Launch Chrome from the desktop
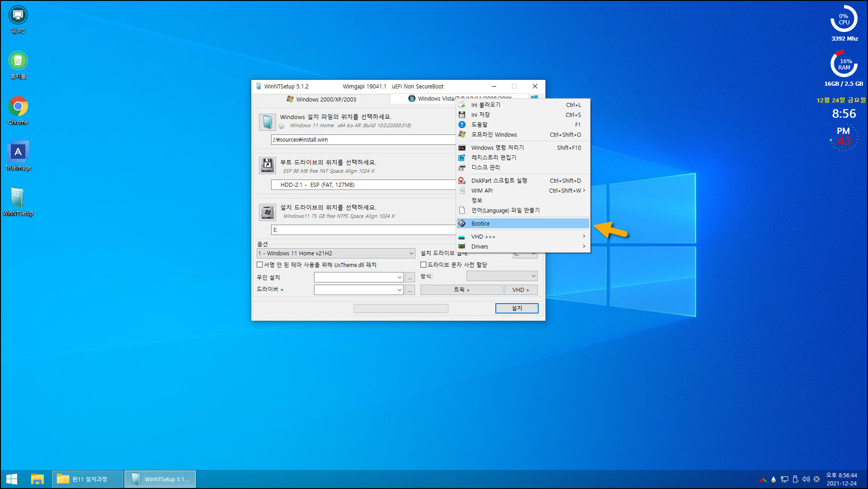This screenshot has width=868, height=489. pyautogui.click(x=18, y=111)
